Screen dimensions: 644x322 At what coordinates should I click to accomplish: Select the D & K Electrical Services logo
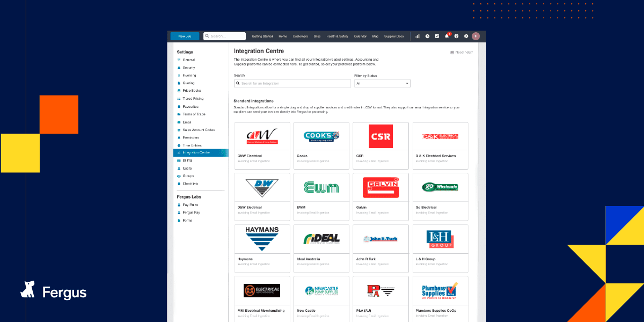click(x=440, y=136)
